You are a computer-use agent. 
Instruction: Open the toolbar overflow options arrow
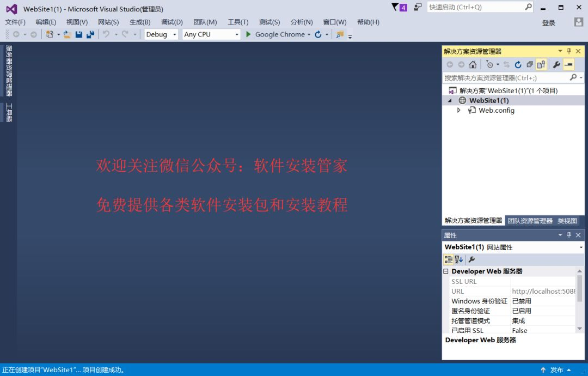(350, 37)
